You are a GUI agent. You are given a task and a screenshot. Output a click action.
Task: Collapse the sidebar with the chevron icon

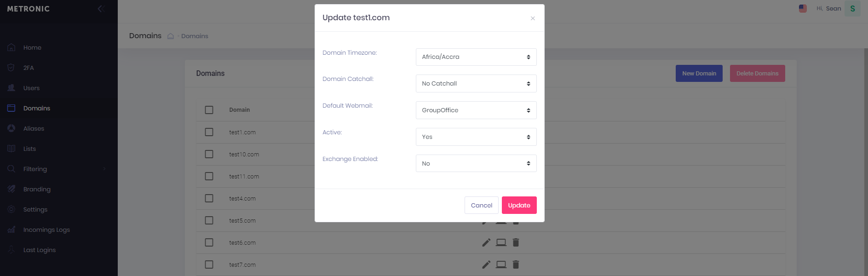101,9
